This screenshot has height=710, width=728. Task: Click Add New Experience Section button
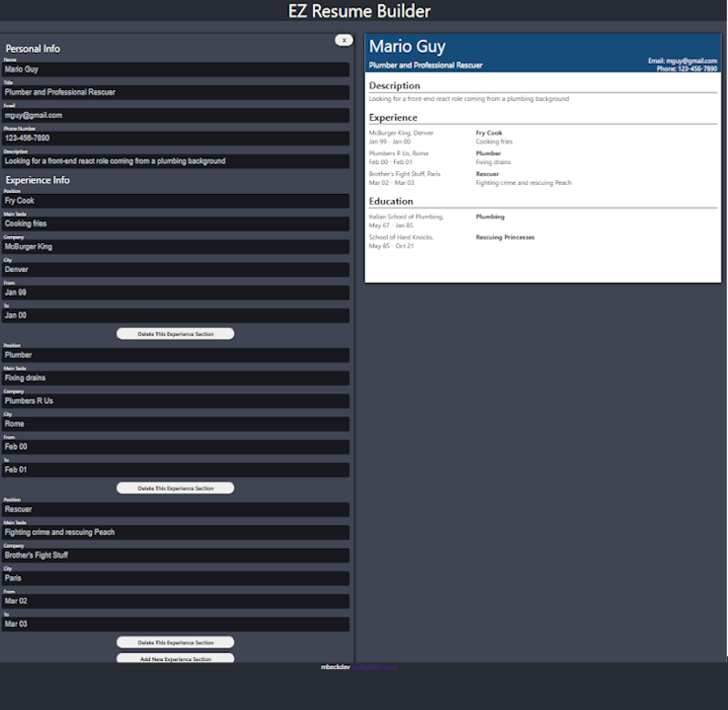(x=176, y=658)
